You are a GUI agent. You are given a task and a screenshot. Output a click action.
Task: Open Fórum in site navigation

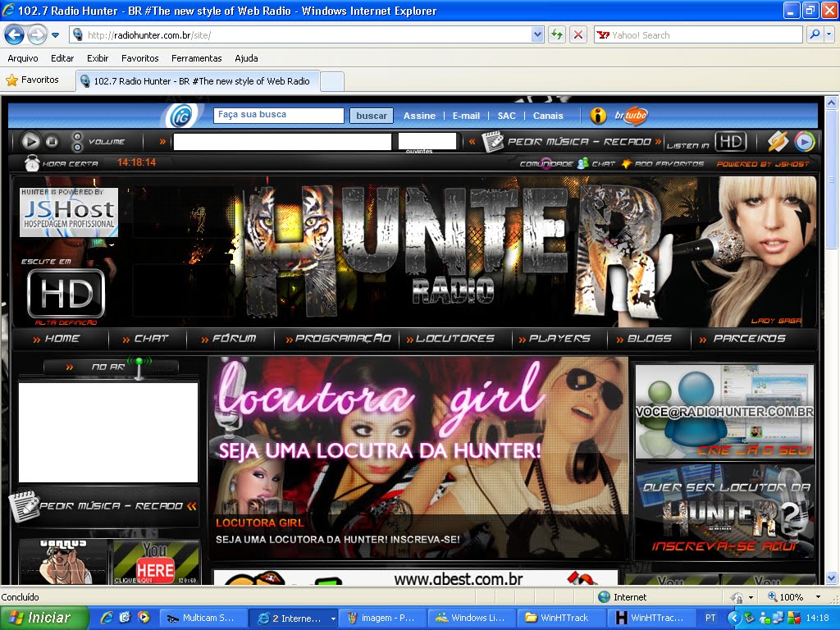click(229, 339)
